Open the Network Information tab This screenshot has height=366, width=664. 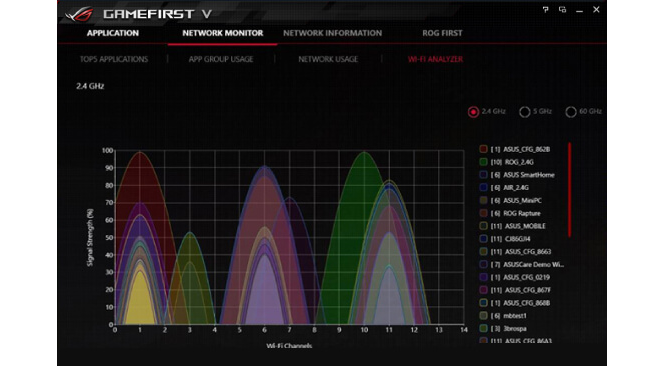pos(332,33)
